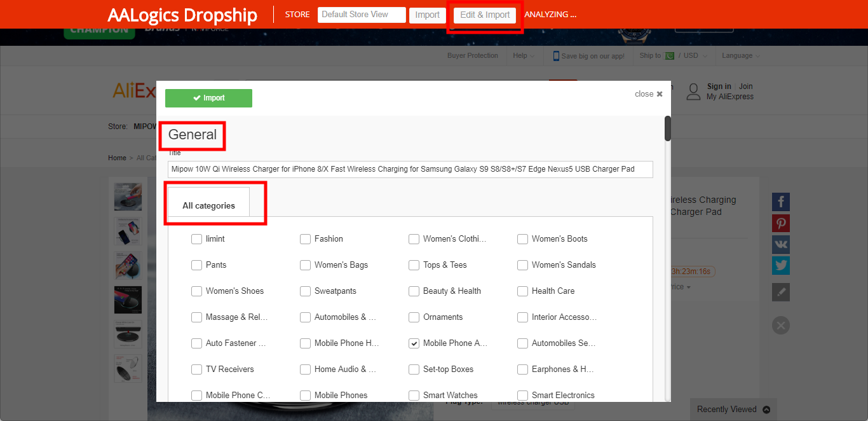Expand the Recently Viewed panel

[733, 410]
